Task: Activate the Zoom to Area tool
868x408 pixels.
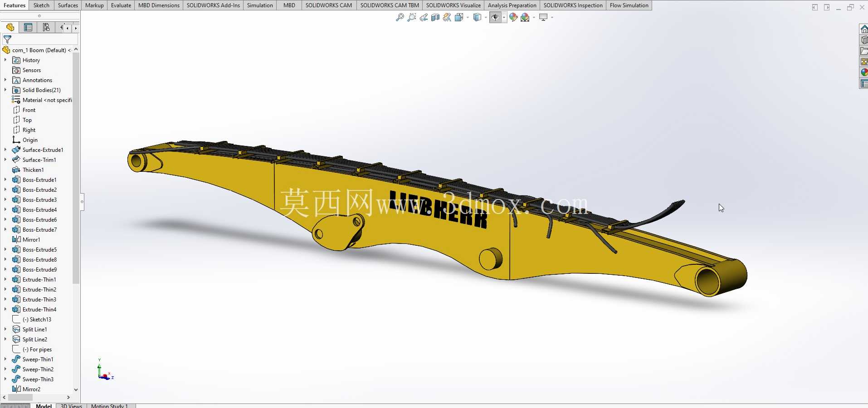Action: pos(411,17)
